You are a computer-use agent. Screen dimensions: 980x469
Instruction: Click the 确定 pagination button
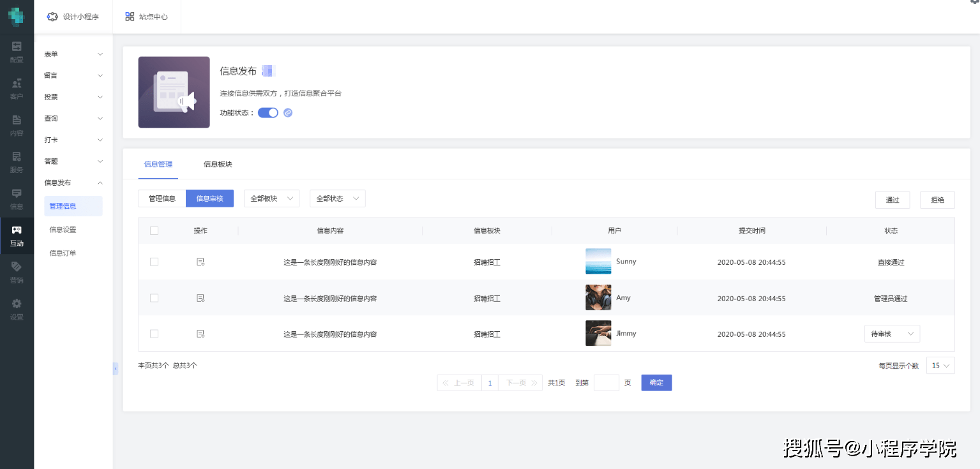pos(656,382)
